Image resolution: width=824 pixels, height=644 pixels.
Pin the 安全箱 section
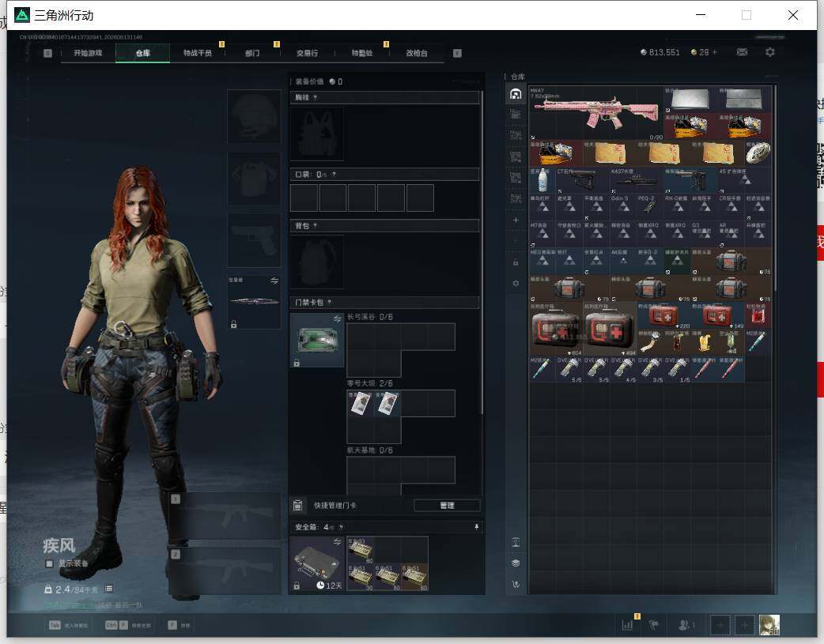coord(477,527)
